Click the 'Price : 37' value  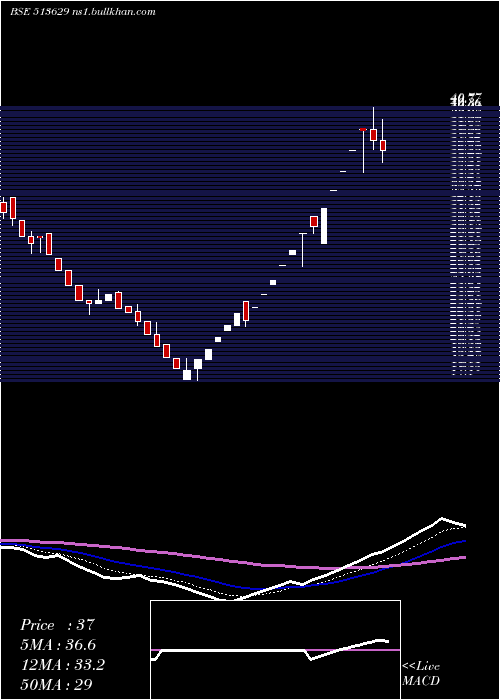click(x=58, y=625)
